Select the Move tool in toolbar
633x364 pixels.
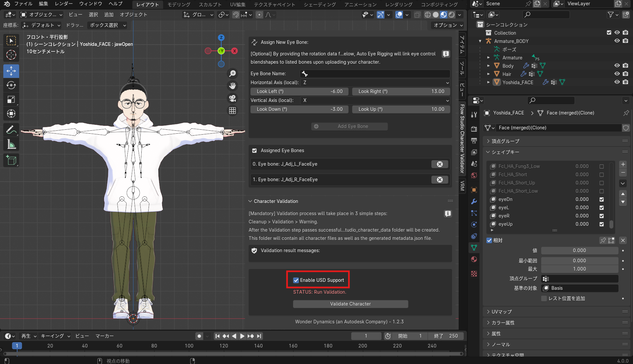(x=11, y=71)
